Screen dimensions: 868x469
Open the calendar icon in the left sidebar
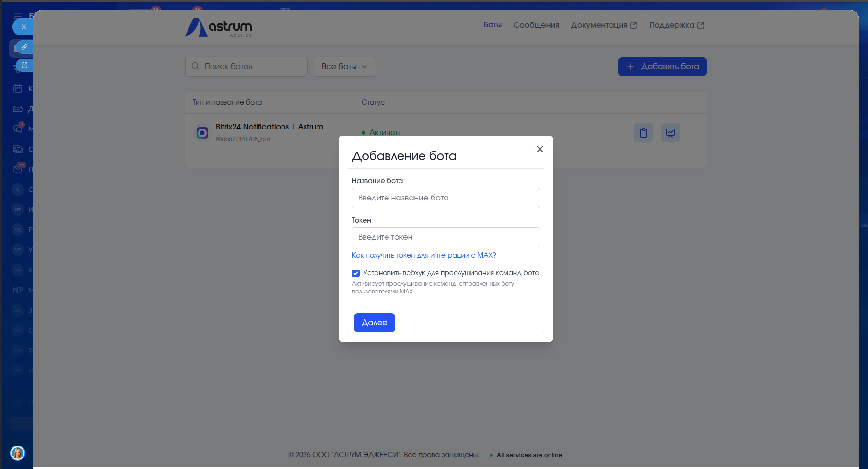click(x=18, y=89)
